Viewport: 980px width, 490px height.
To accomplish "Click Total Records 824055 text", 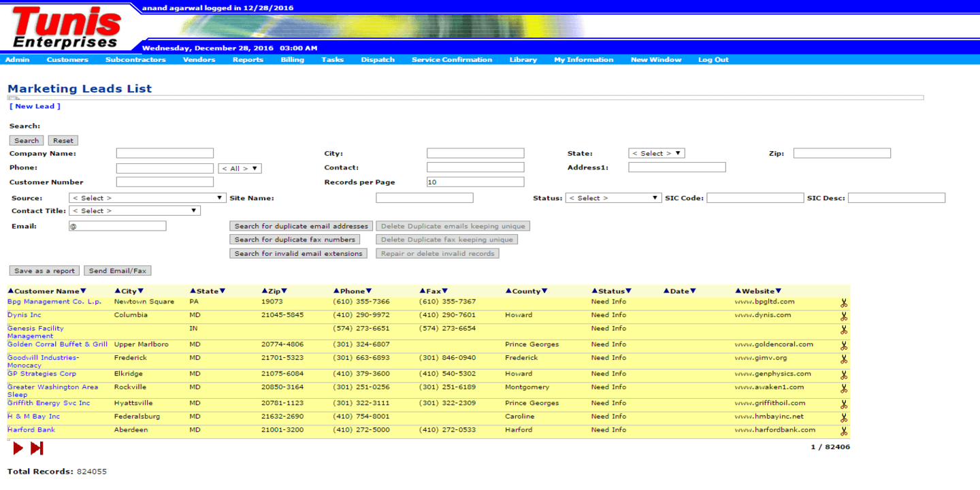I will pos(57,471).
